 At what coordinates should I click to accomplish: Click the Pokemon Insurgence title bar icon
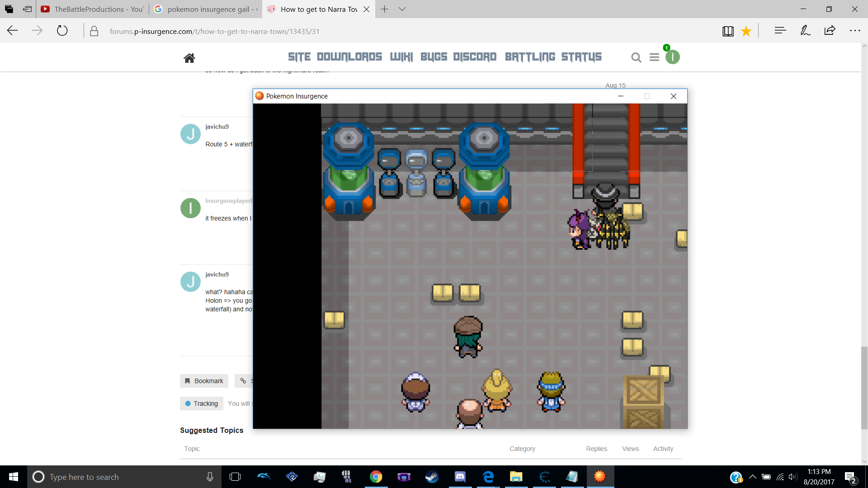point(259,96)
